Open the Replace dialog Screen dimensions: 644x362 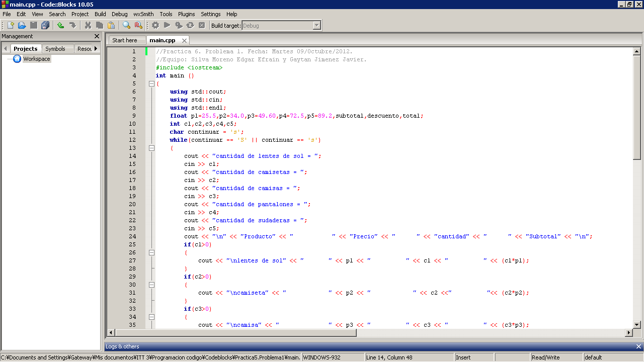click(x=138, y=25)
